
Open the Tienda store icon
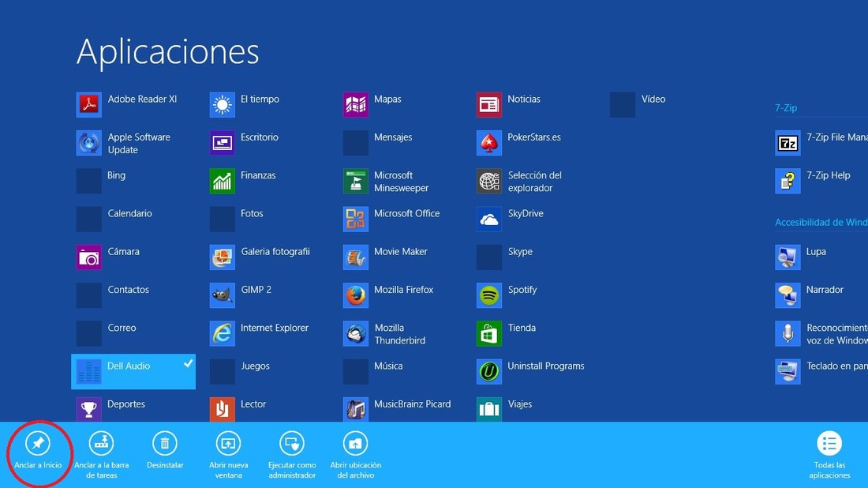click(x=488, y=333)
